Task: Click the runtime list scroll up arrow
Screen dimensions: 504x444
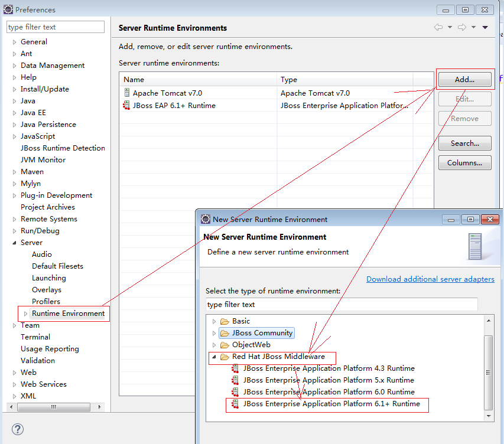Action: [x=489, y=321]
